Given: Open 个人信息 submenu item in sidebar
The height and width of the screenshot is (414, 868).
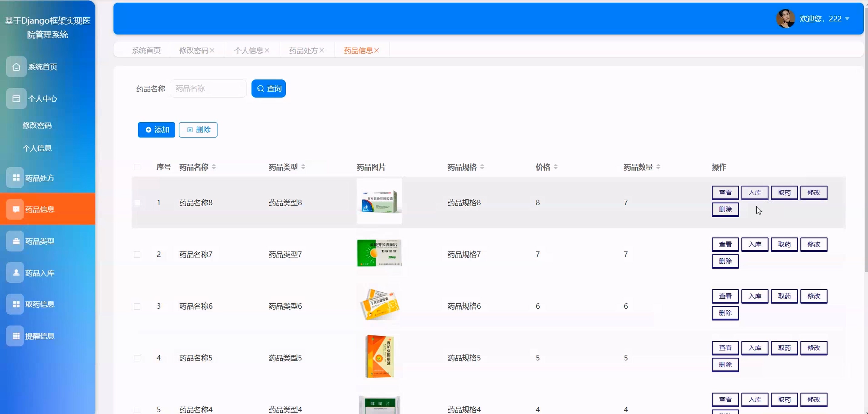Looking at the screenshot, I should pyautogui.click(x=37, y=148).
